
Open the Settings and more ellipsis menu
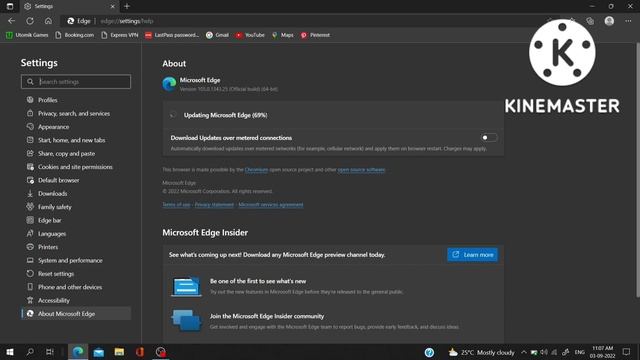click(628, 21)
